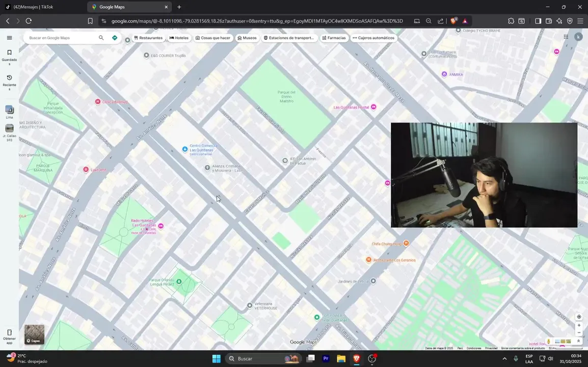Go back in browser history

pos(8,21)
